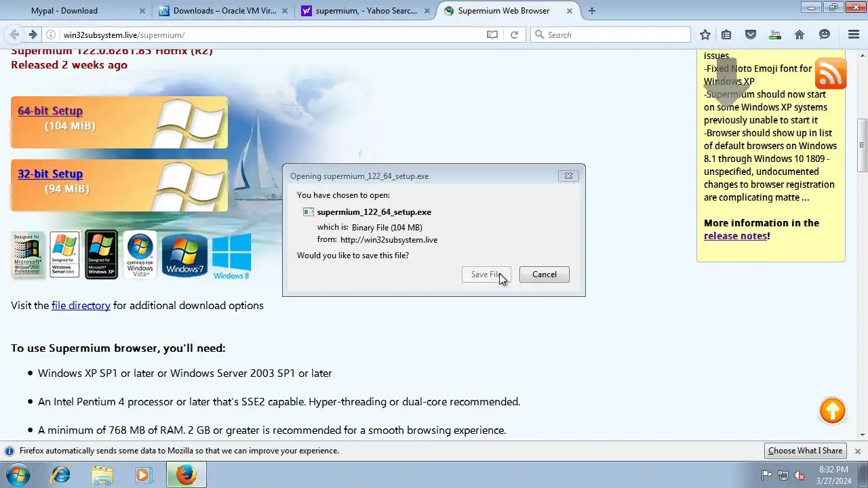Click the taskbar clock showing 8:32 PM
The height and width of the screenshot is (488, 868).
pos(833,475)
